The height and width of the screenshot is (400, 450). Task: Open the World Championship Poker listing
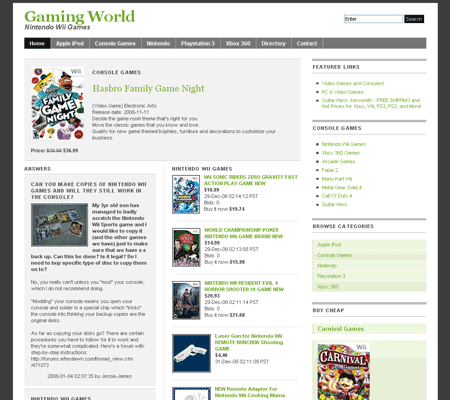[x=243, y=233]
